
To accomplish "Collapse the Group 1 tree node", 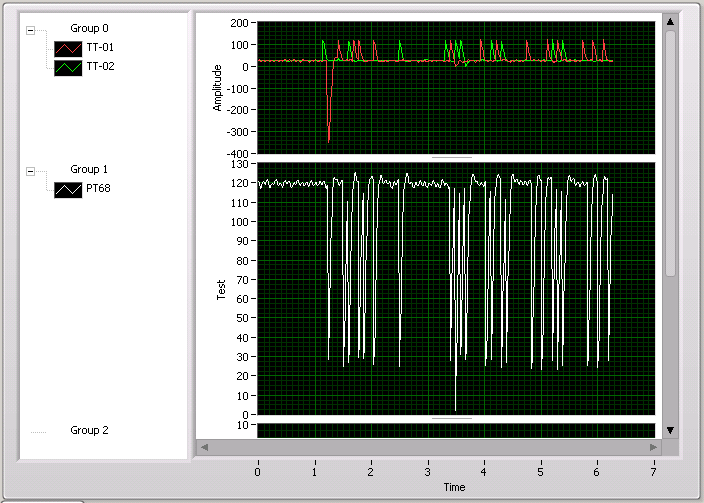I will coord(30,170).
